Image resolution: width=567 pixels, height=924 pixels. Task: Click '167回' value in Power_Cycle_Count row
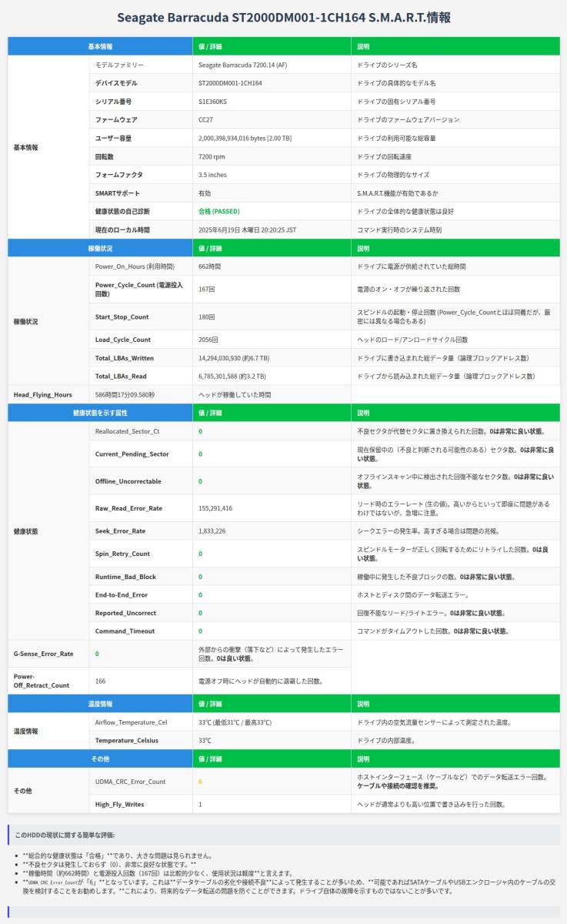(208, 290)
